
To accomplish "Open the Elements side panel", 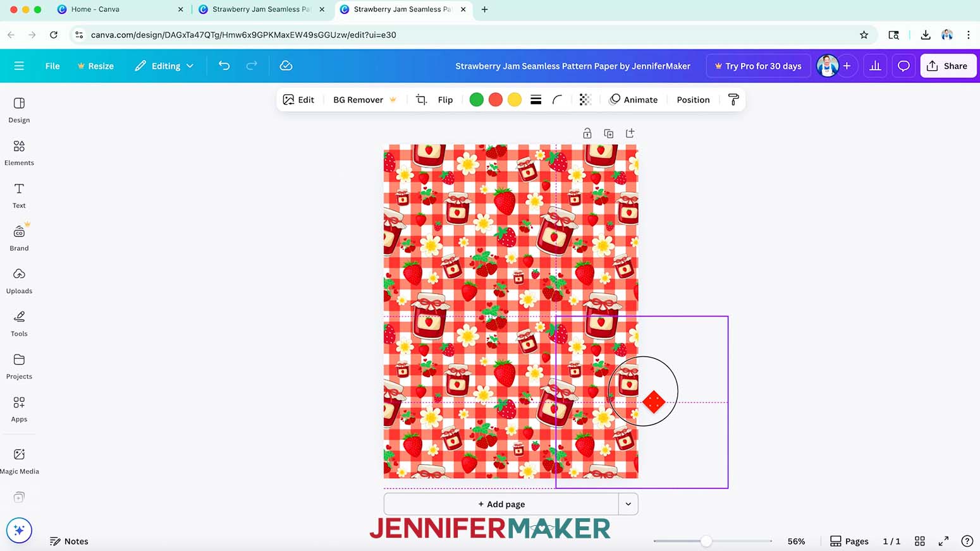I will pos(19,153).
